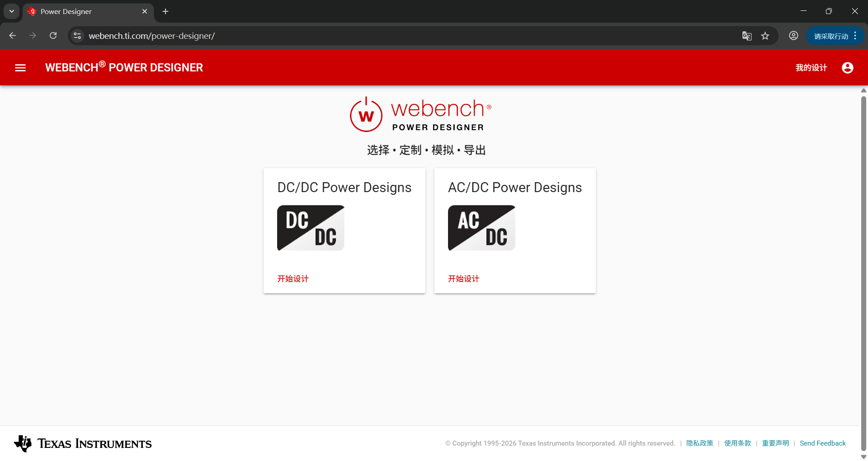Screen dimensions: 868x461
Task: Bookmark this page with the star icon
Action: tap(765, 36)
